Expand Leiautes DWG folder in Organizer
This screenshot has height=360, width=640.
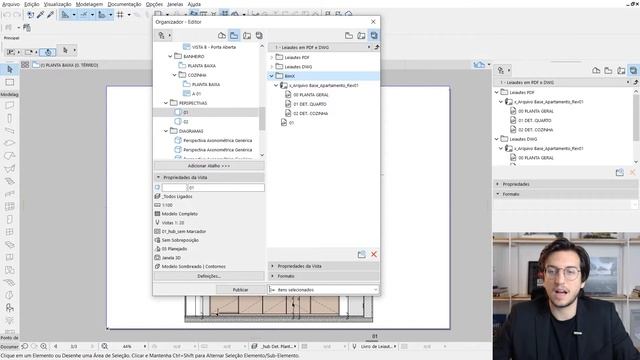[x=272, y=67]
